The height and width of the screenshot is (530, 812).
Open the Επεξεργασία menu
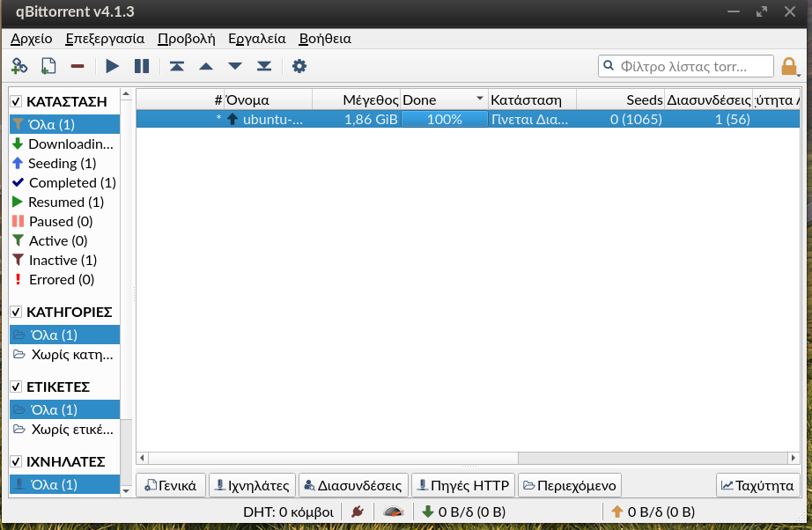coord(105,39)
